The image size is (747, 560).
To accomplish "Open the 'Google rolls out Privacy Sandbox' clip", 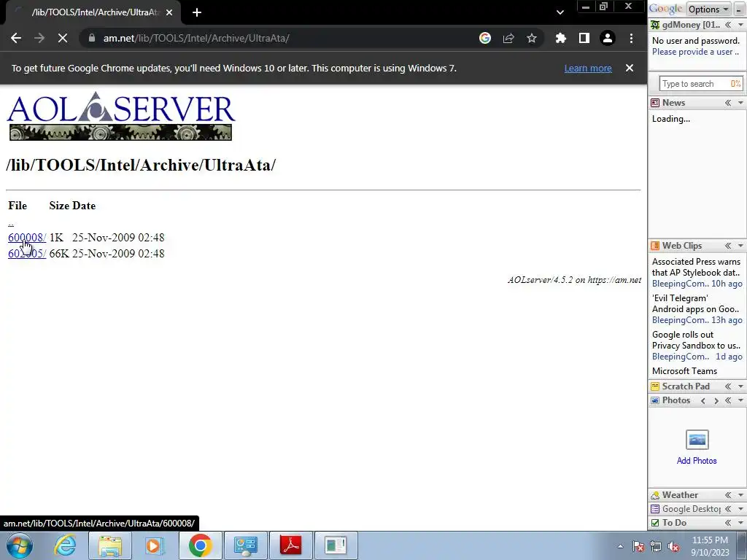I will 696,340.
